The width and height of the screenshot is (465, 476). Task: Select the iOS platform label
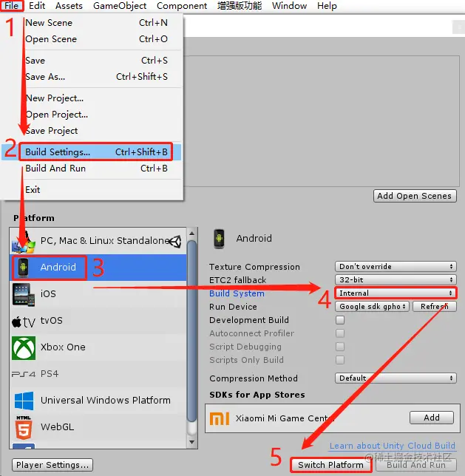48,294
